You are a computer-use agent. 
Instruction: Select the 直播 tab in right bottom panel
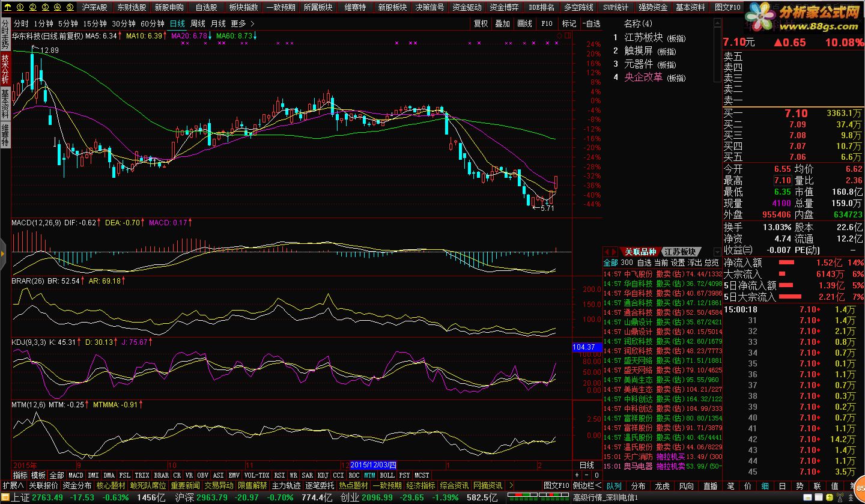710,486
